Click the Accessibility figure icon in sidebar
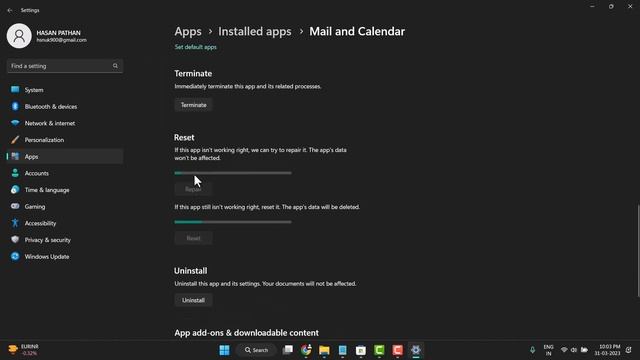Screen dimensions: 640x360 [15, 223]
